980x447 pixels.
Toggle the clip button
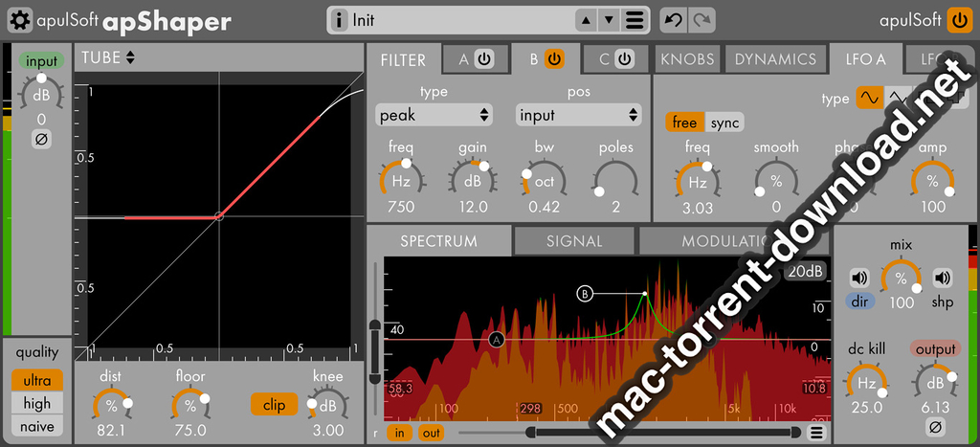[274, 405]
